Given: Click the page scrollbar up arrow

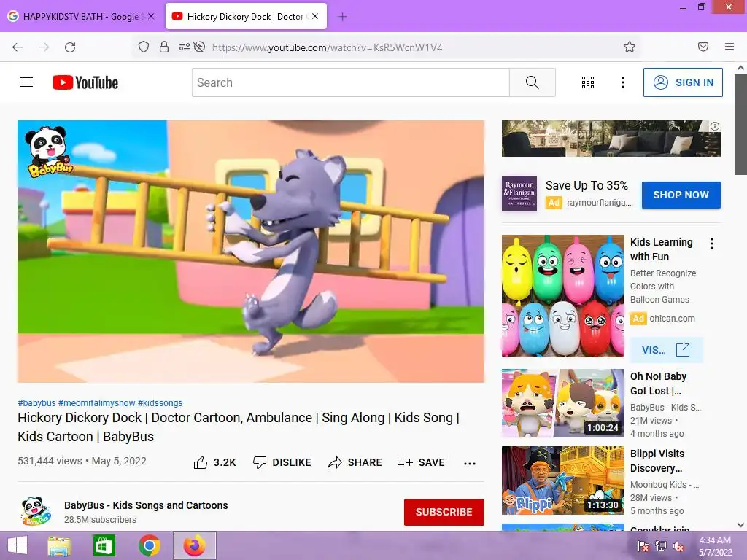Looking at the screenshot, I should click(x=740, y=68).
